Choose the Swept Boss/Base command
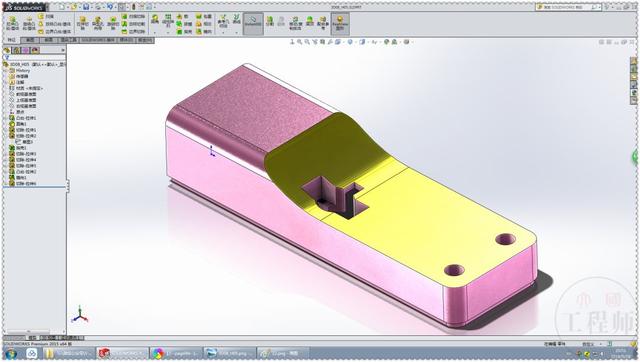Screen dimensions: 640x362 click(x=46, y=16)
